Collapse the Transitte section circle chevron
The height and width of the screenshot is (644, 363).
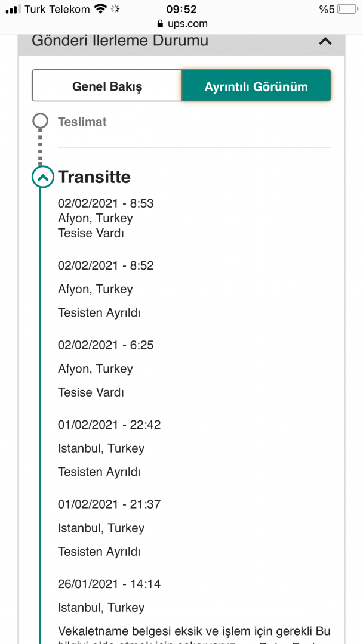pos(42,177)
